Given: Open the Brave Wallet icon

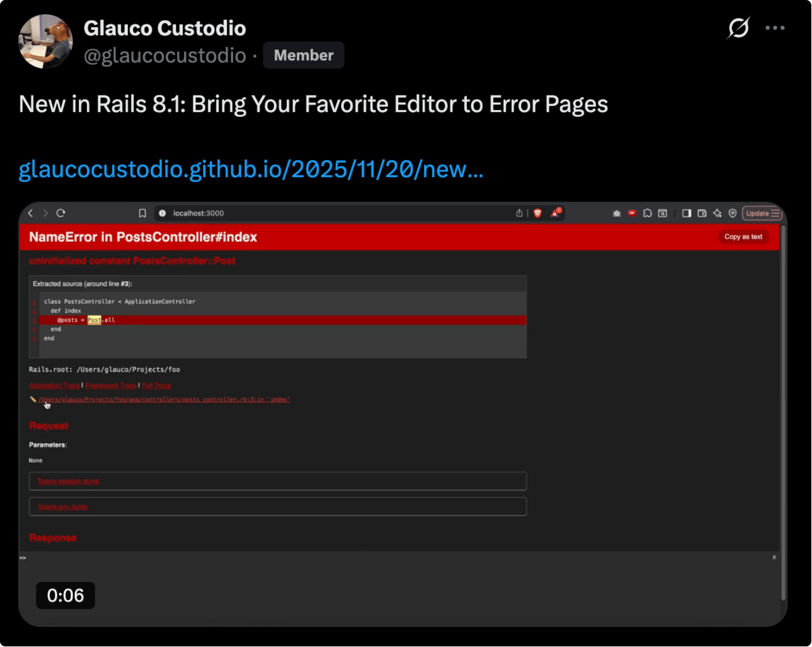Looking at the screenshot, I should click(702, 213).
